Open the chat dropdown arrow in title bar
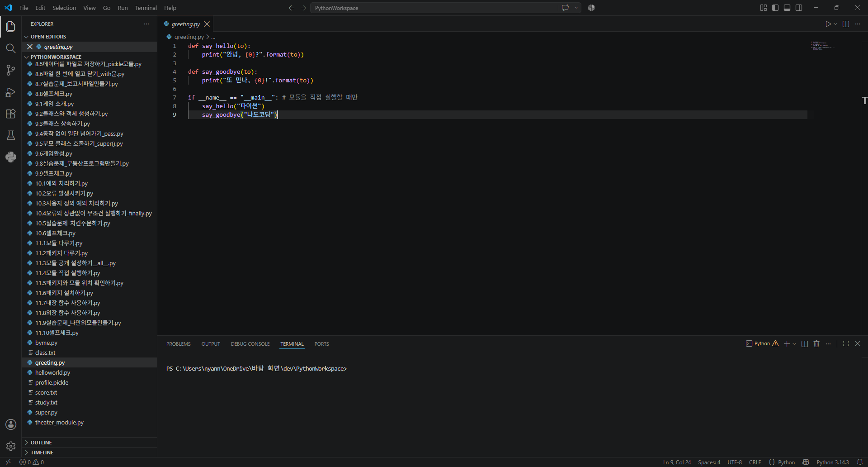This screenshot has height=467, width=868. tap(576, 8)
